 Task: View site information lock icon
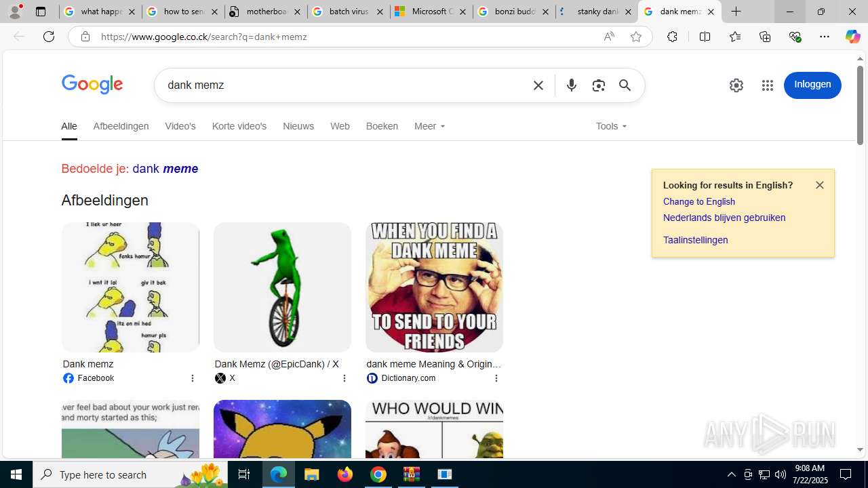tap(85, 37)
